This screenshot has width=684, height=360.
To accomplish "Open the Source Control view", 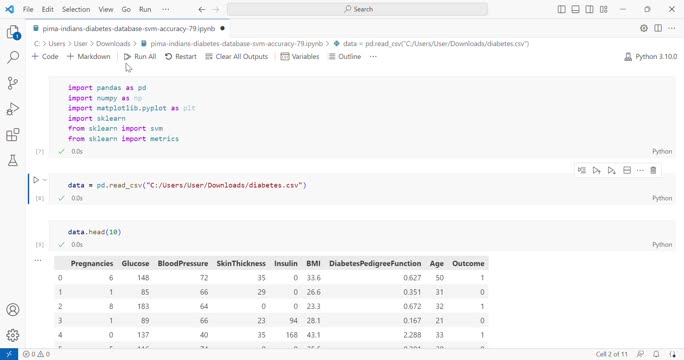I will (13, 83).
